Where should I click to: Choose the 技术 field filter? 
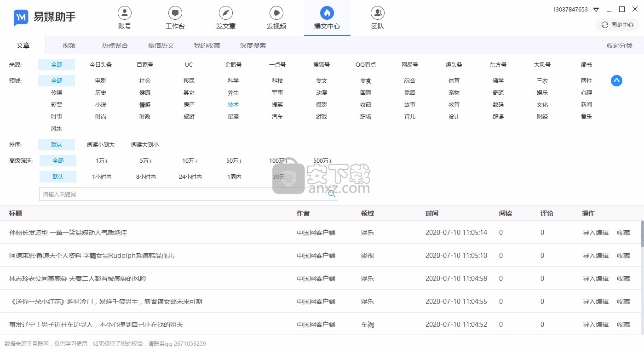pyautogui.click(x=233, y=105)
